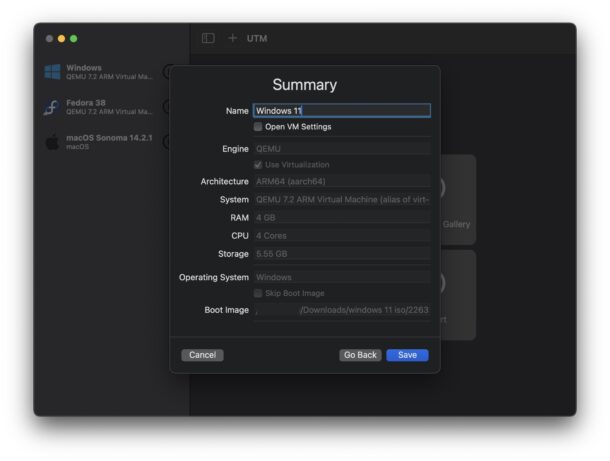This screenshot has height=461, width=610.
Task: Save the new virtual machine
Action: coord(407,355)
